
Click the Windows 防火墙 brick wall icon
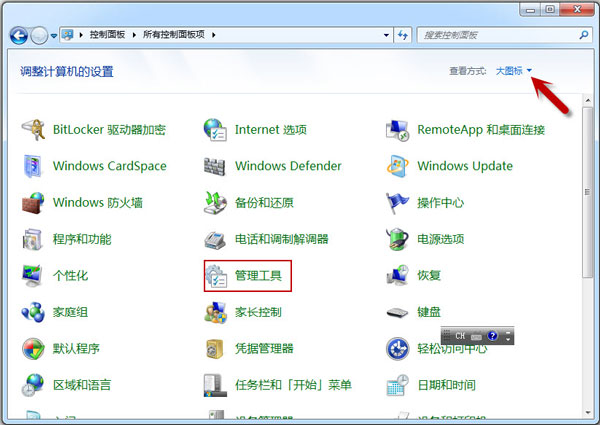point(33,203)
